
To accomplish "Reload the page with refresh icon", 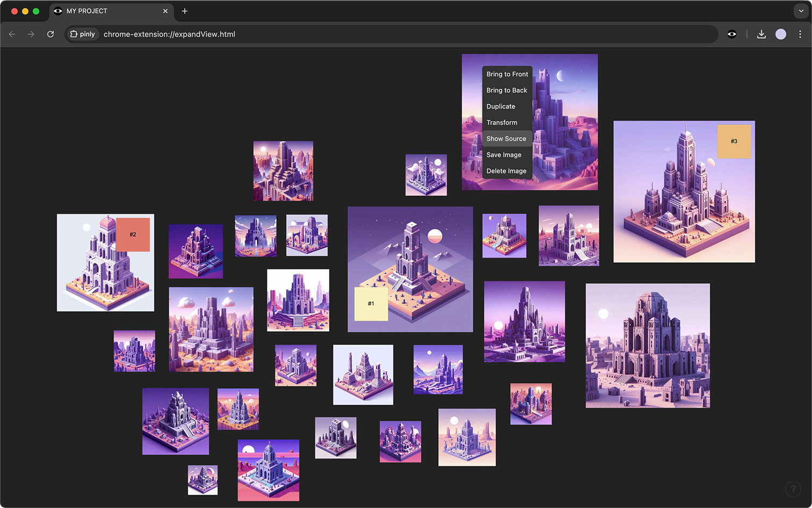I will (x=50, y=34).
